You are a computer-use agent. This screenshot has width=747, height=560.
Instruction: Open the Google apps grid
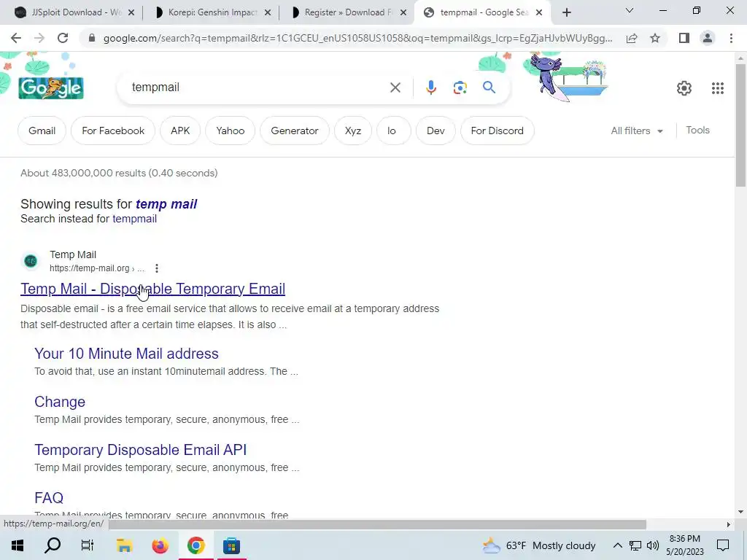[718, 88]
